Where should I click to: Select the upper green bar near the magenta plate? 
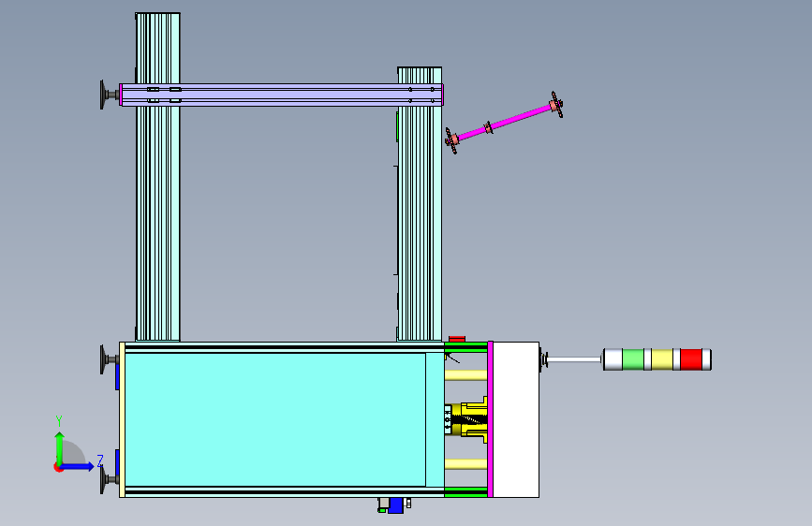pos(465,347)
